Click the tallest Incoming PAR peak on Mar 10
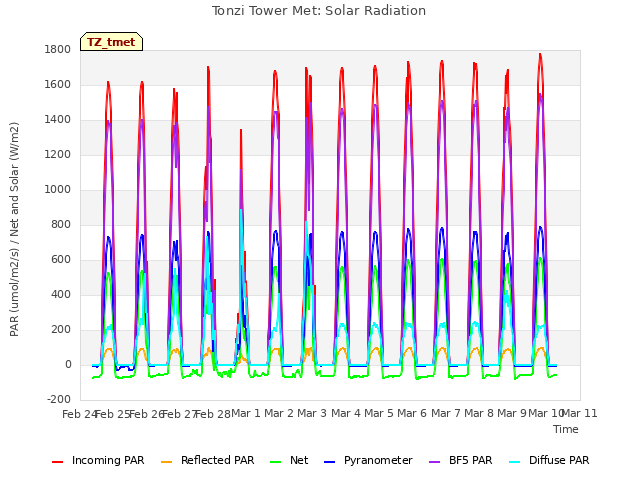Screen dimensions: 640x480 point(540,54)
